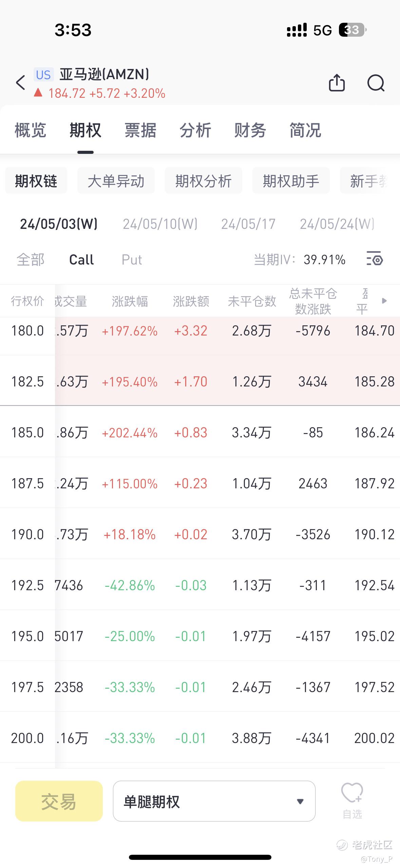Screen dimensions: 400x868
Task: Show all options with 全部
Action: pyautogui.click(x=31, y=260)
